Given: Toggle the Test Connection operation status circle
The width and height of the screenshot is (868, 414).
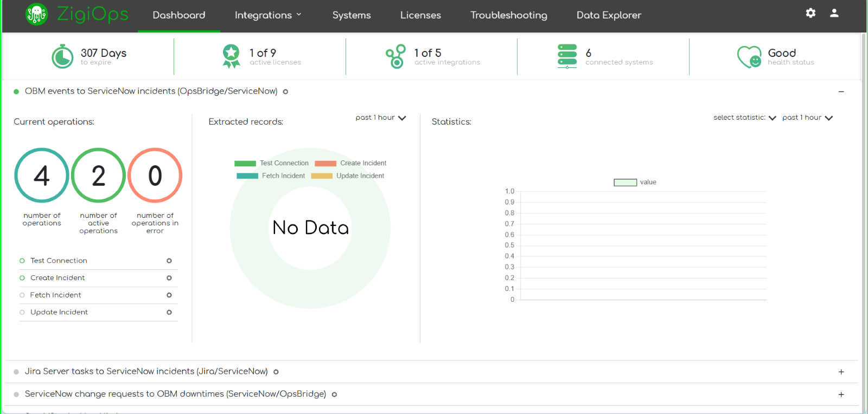Looking at the screenshot, I should (x=22, y=261).
